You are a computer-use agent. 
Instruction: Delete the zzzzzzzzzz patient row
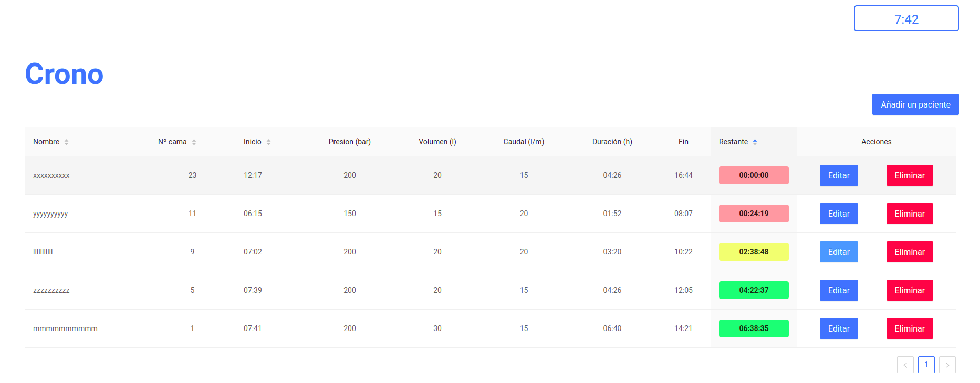coord(910,290)
